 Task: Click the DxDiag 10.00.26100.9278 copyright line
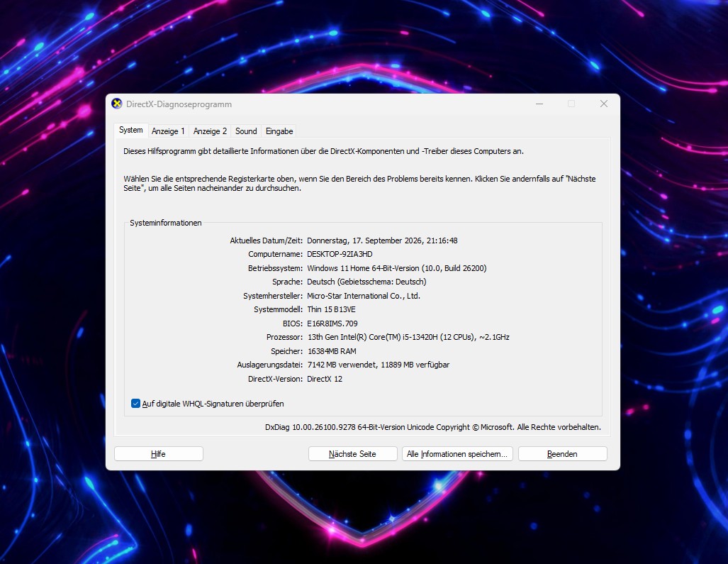click(x=432, y=427)
